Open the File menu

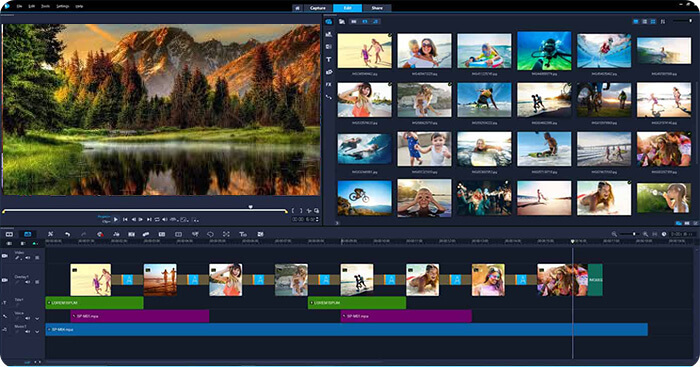pyautogui.click(x=19, y=6)
